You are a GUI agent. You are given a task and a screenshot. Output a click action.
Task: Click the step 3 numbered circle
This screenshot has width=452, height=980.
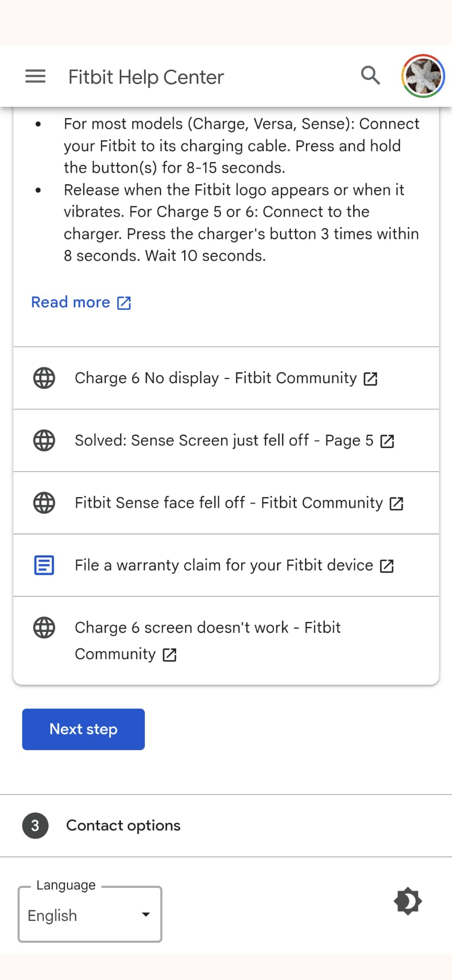pyautogui.click(x=35, y=826)
